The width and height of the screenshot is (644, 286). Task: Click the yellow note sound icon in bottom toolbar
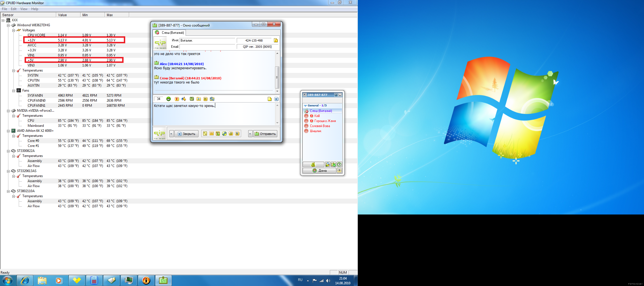(231, 134)
